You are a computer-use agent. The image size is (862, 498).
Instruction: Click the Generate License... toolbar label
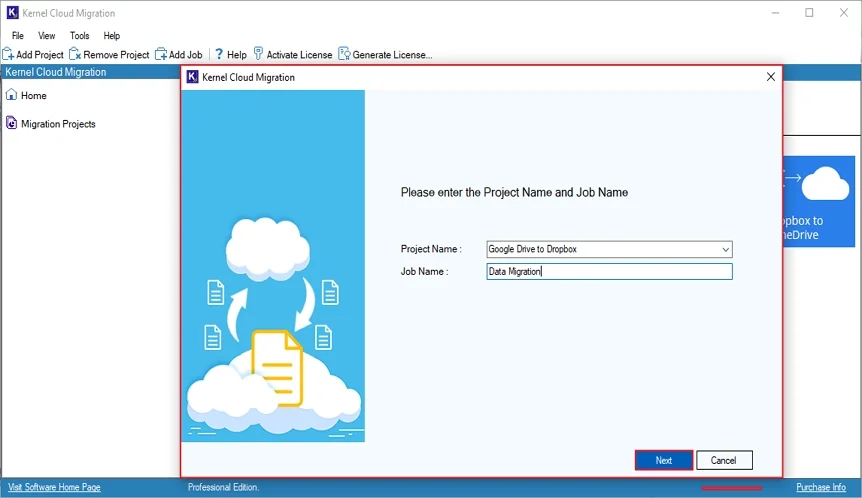pyautogui.click(x=392, y=55)
